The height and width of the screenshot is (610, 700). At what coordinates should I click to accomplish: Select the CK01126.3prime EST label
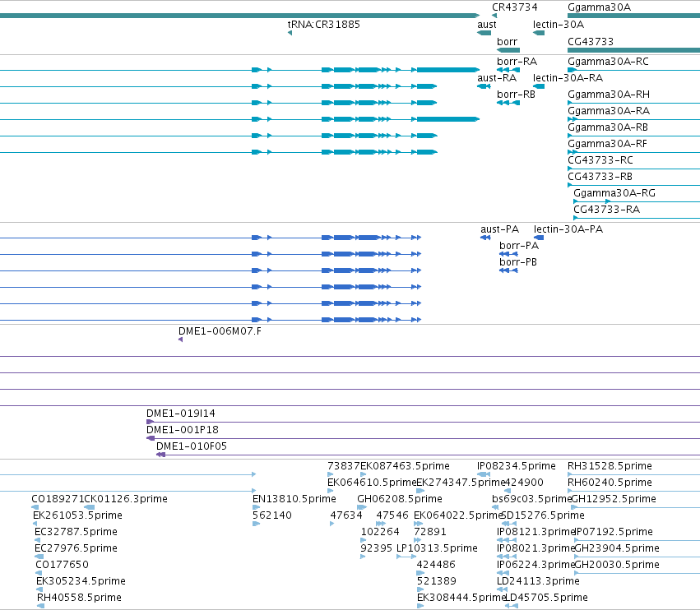point(126,499)
